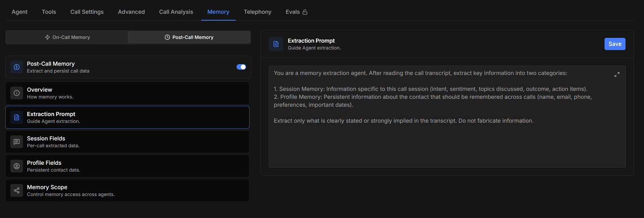Image resolution: width=644 pixels, height=218 pixels.
Task: Select the Memory tab
Action: [218, 12]
